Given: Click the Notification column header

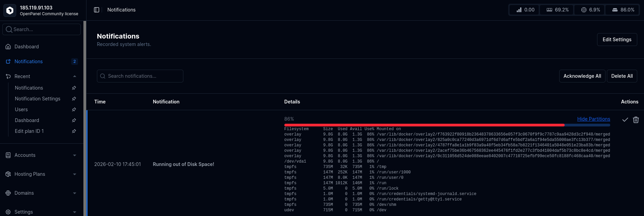Looking at the screenshot, I should point(166,102).
